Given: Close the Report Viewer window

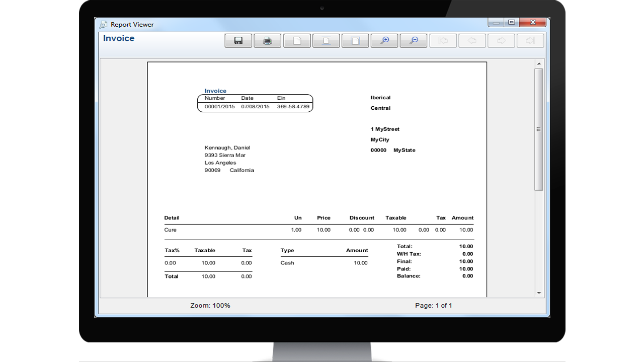Looking at the screenshot, I should coord(533,23).
